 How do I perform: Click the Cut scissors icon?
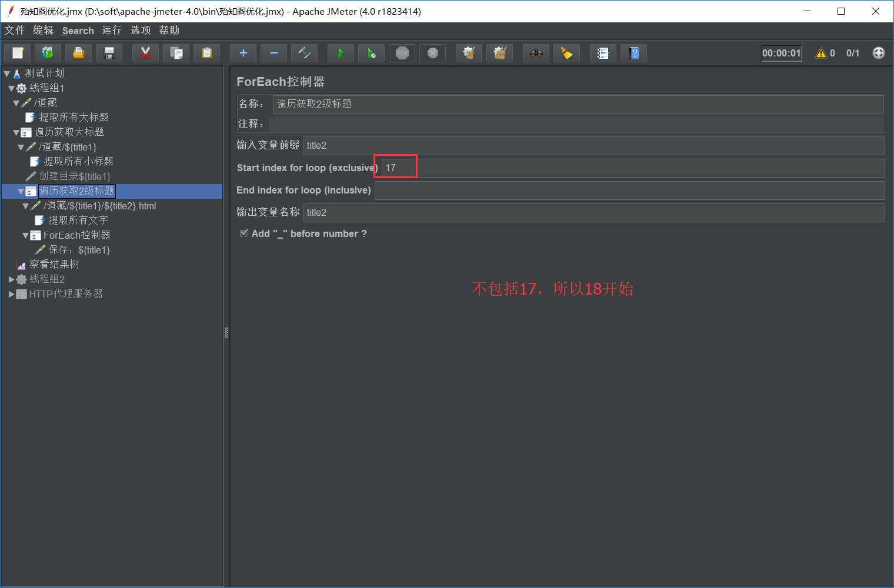coord(145,53)
